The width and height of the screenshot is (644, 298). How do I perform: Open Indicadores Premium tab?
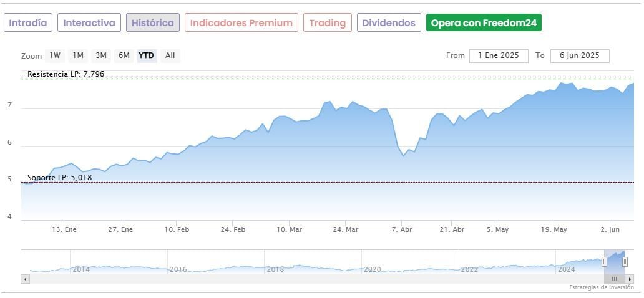tap(241, 23)
